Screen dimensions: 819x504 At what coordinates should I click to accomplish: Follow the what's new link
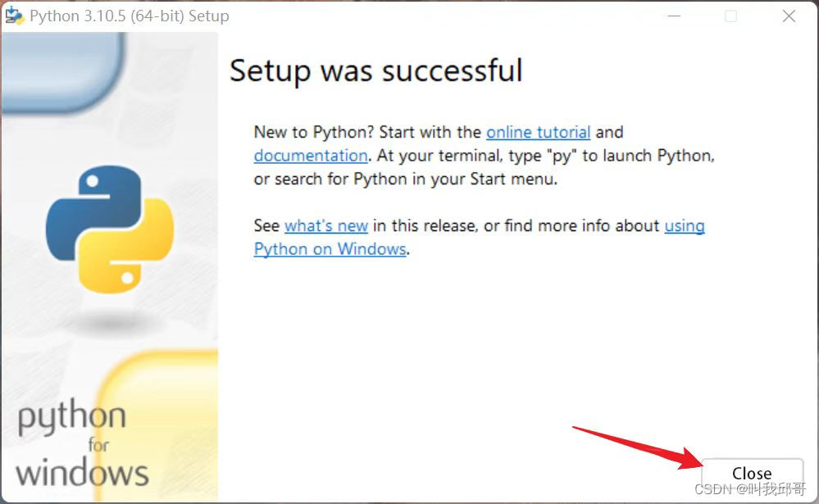(325, 225)
